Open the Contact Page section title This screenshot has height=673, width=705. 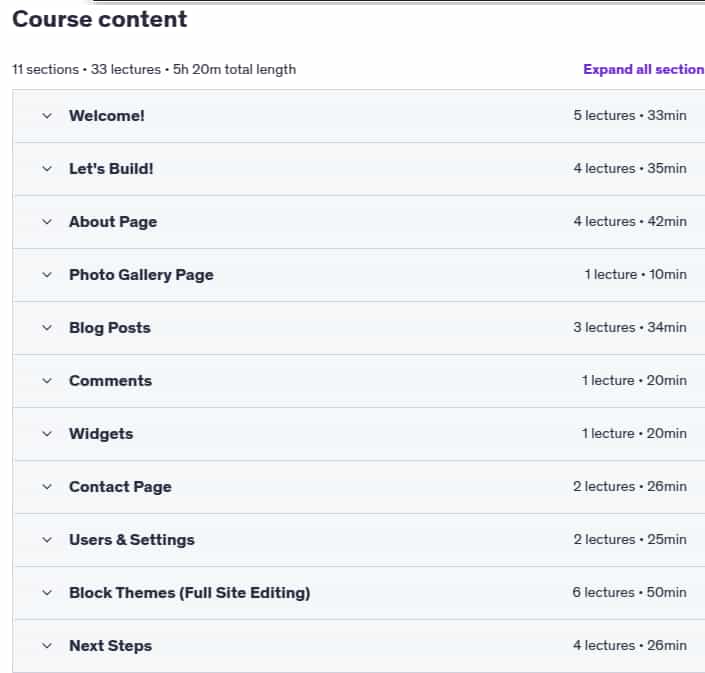(120, 487)
